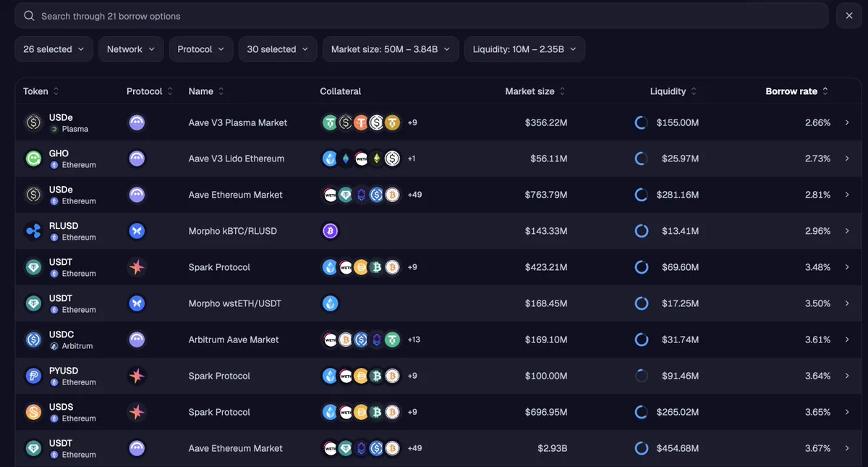Viewport: 868px width, 467px height.
Task: Click the USDe token icon in Plasma row
Action: [x=33, y=122]
